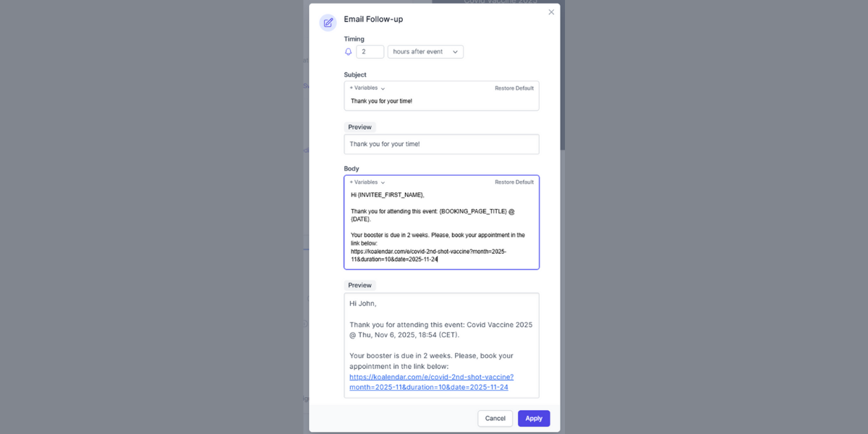868x434 pixels.
Task: Select the Preview label above the Body preview
Action: tap(359, 285)
